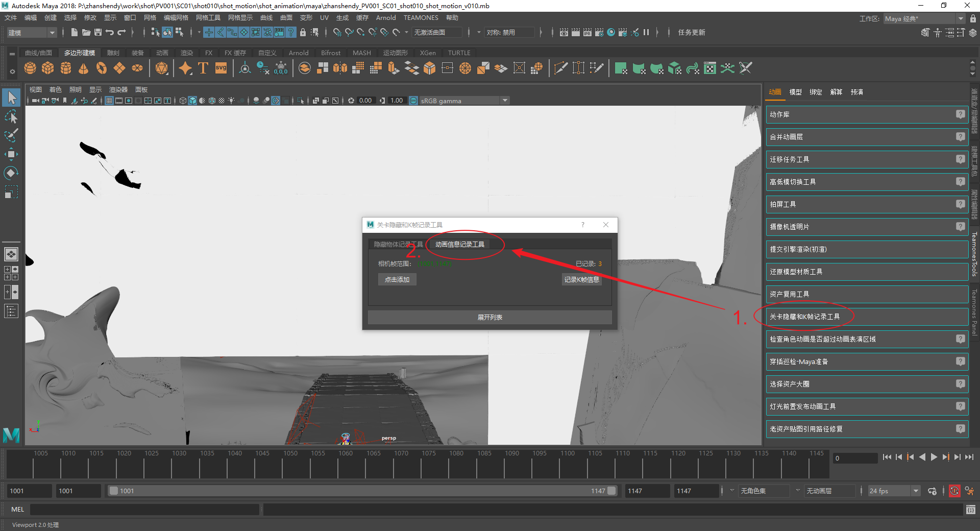Create a polygon cube from the shelf
This screenshot has width=980, height=531.
pos(48,68)
